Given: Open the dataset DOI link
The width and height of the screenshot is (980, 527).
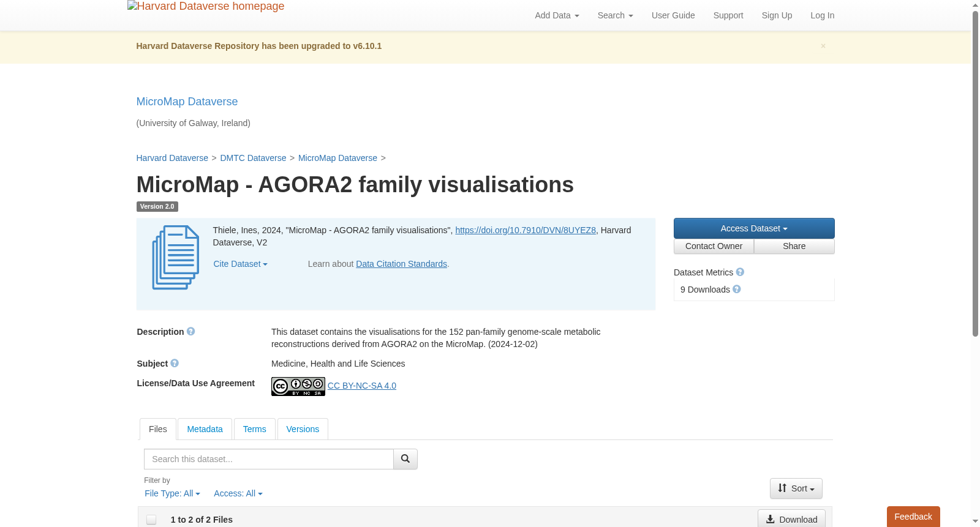Looking at the screenshot, I should pyautogui.click(x=526, y=230).
